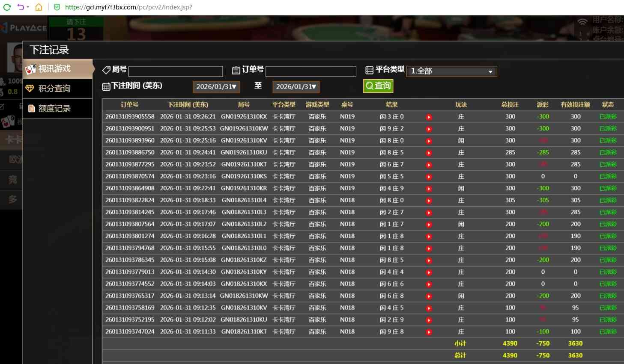Click replay icon for order 260131093779013
The image size is (624, 364).
pos(429,272)
